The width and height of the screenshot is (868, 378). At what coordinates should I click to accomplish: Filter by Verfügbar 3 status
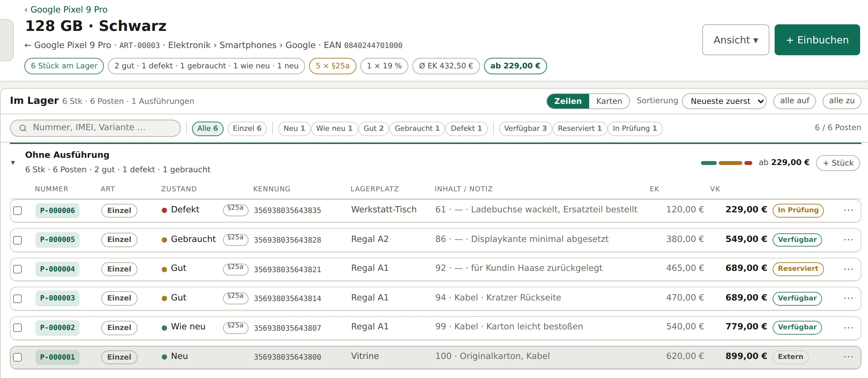click(525, 129)
